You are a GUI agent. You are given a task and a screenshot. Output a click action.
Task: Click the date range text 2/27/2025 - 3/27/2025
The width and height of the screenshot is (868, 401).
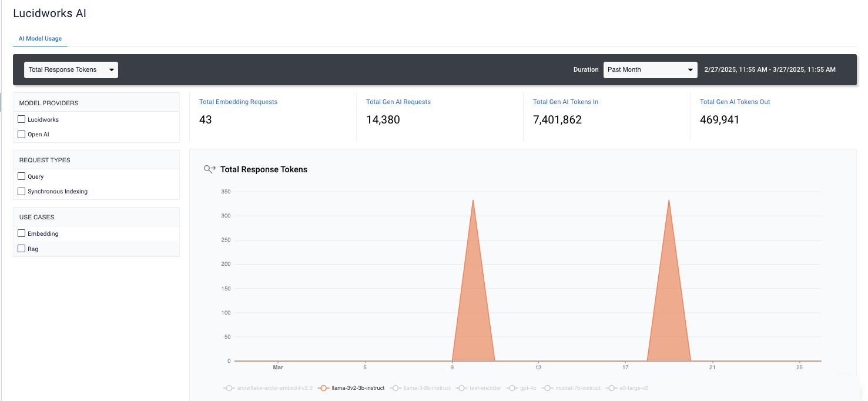pos(770,69)
